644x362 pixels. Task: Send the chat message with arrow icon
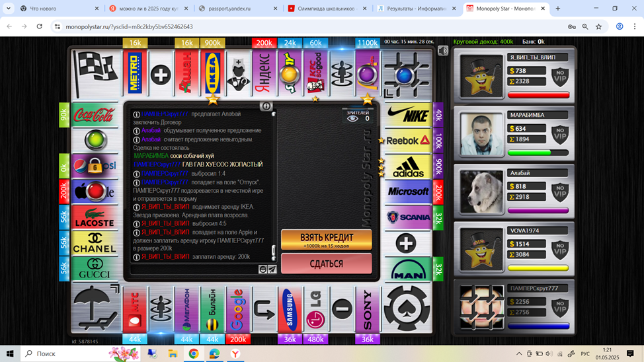click(x=272, y=270)
